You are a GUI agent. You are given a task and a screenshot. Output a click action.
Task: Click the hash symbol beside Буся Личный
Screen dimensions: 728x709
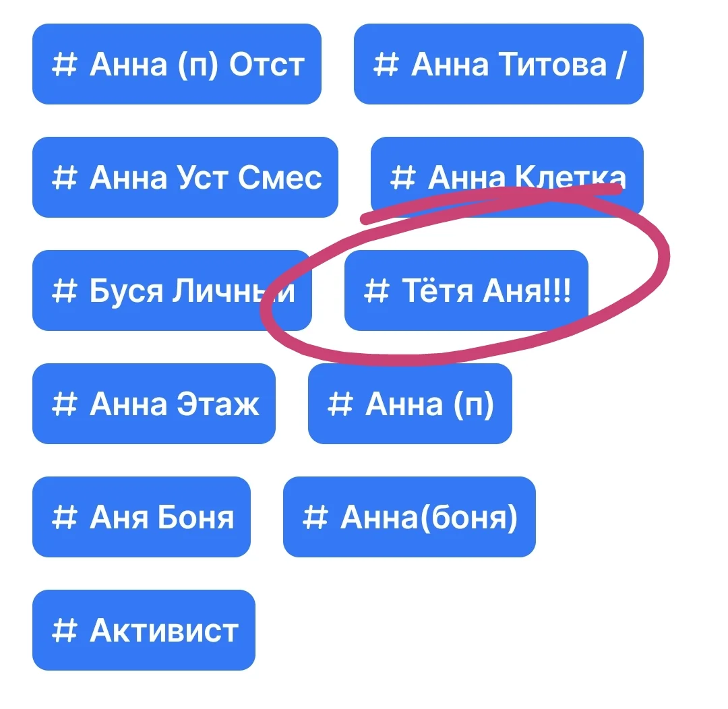[63, 292]
